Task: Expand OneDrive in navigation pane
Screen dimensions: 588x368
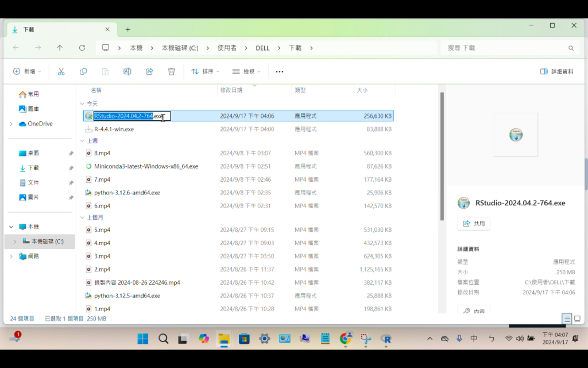Action: [11, 124]
